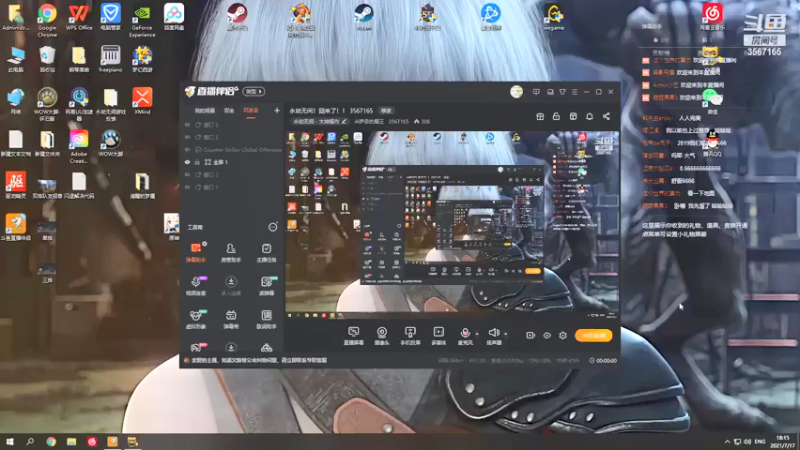Click the pencil edit icon on the category tag
This screenshot has width=800, height=450.
tap(344, 121)
